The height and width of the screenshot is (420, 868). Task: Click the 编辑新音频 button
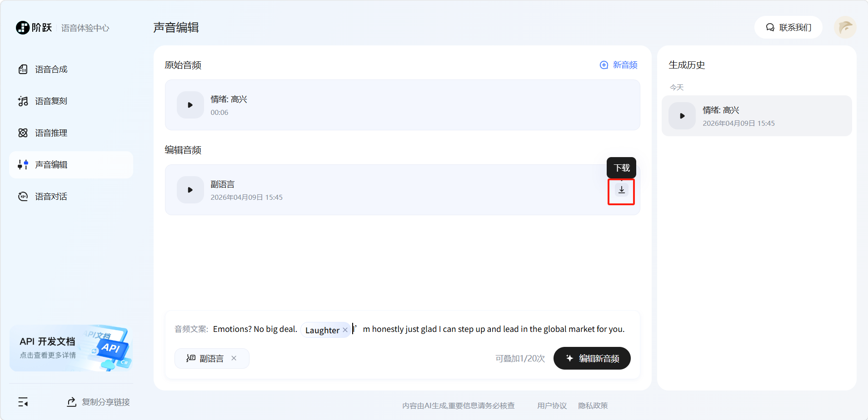pos(592,358)
